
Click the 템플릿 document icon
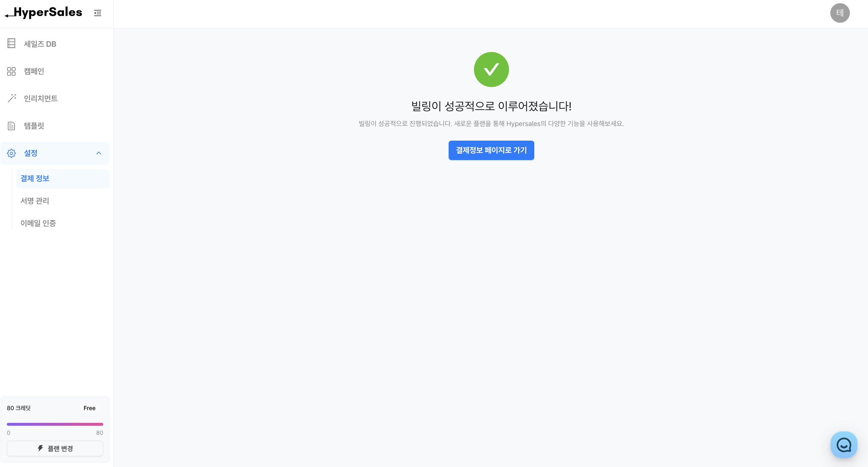(x=11, y=126)
